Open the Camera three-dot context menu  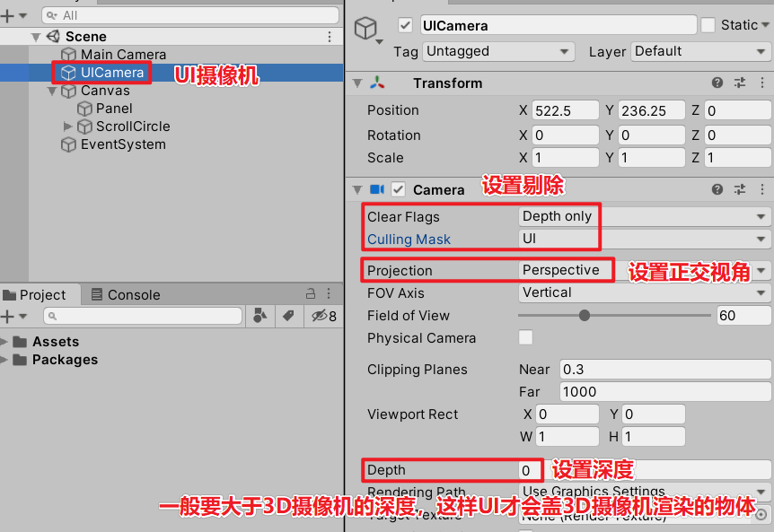pos(761,189)
